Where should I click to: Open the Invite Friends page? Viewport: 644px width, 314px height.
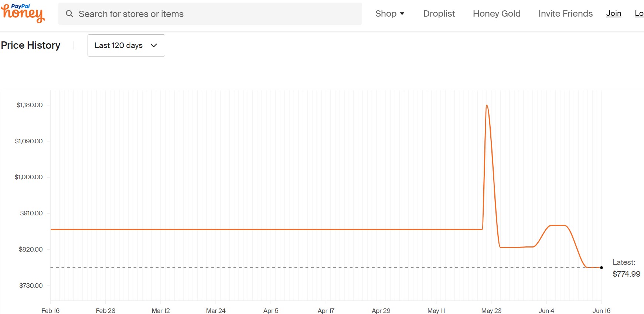[565, 14]
